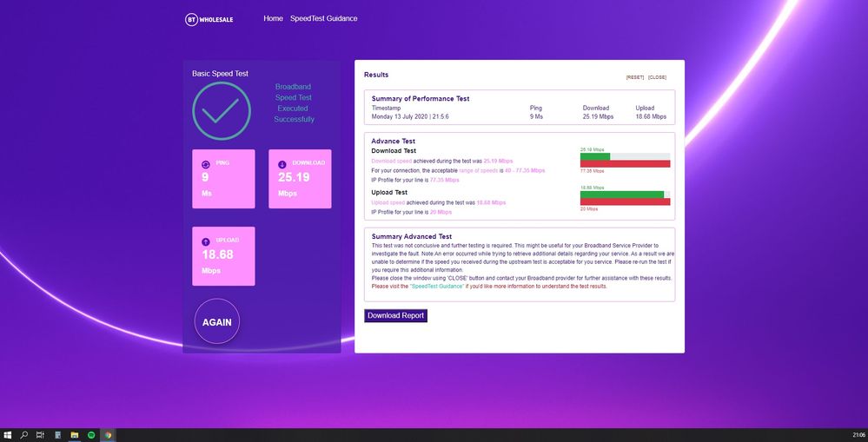Click the RESET link in Results
The image size is (868, 442).
[x=635, y=77]
